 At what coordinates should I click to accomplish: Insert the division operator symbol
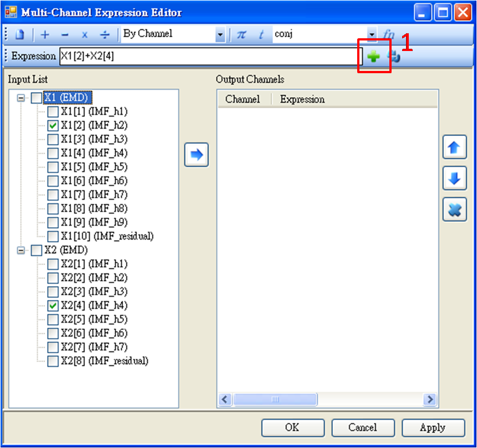click(x=104, y=34)
